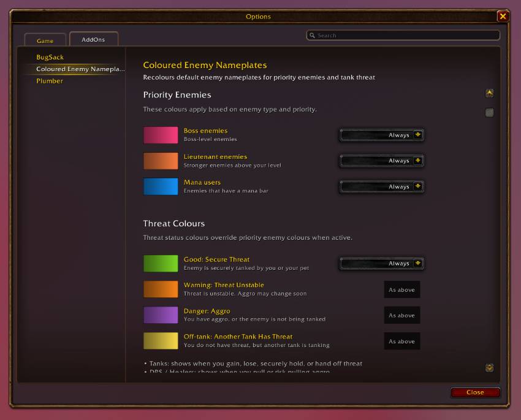This screenshot has height=420, width=521.
Task: Pick the Lieutenant enemies orange swatch
Action: coord(161,161)
